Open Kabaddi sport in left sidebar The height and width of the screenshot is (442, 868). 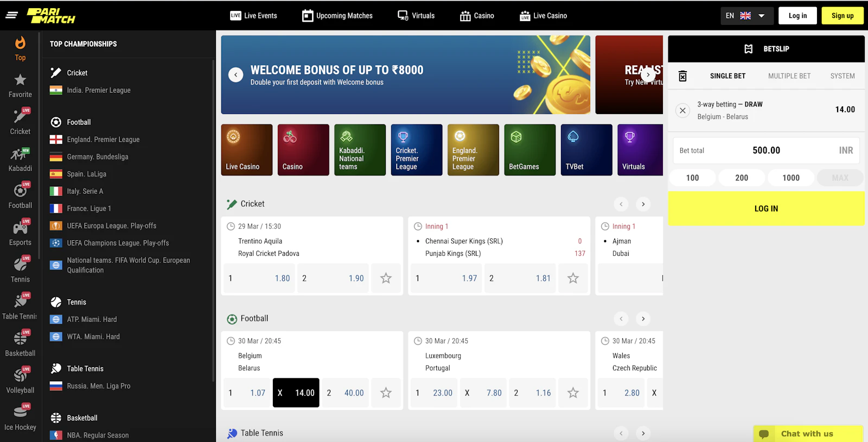pos(20,160)
